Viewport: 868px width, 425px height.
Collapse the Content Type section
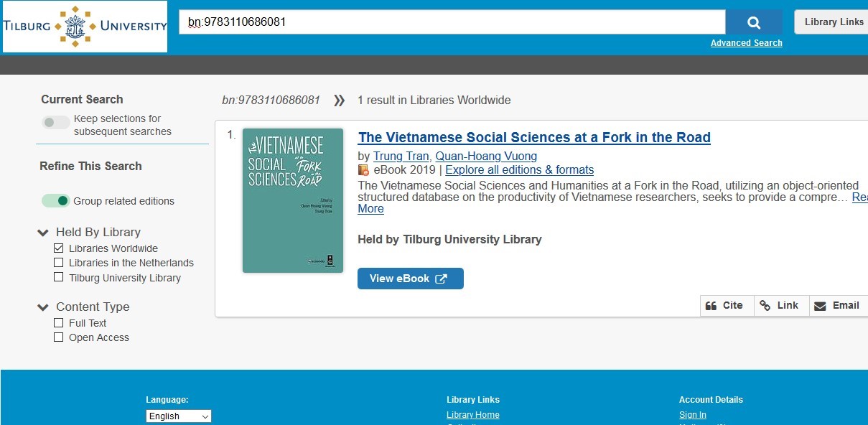[43, 307]
